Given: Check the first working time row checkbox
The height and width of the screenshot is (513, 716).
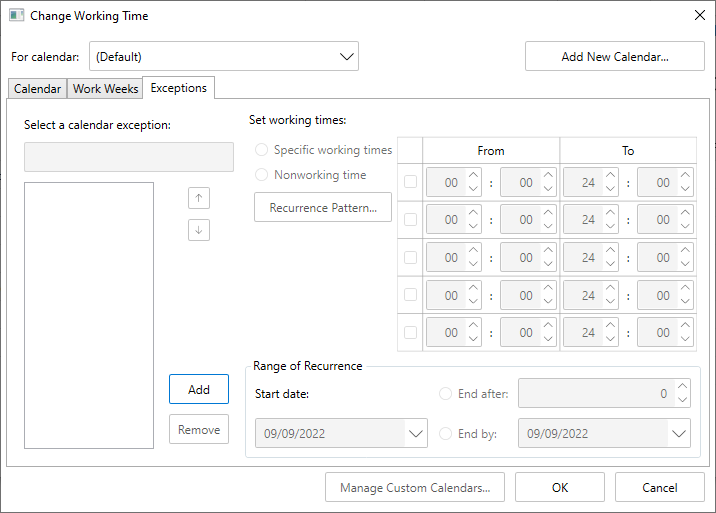Looking at the screenshot, I should 410,182.
